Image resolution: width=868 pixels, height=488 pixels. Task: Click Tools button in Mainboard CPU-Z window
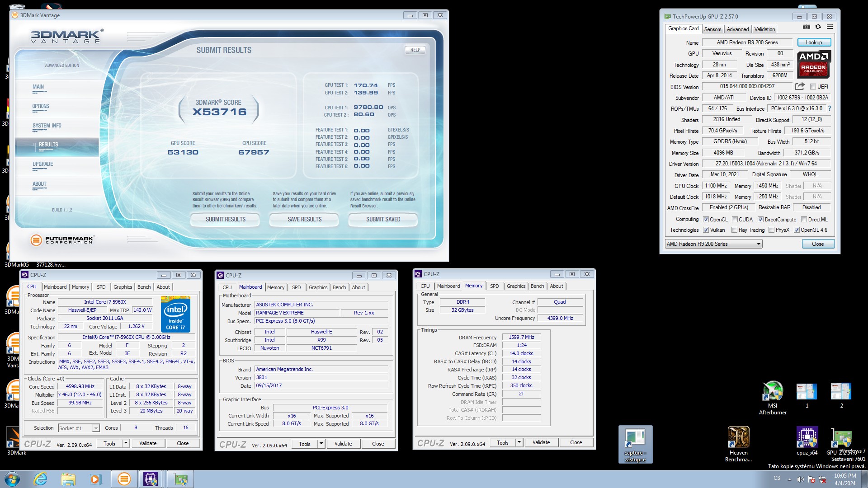click(304, 444)
